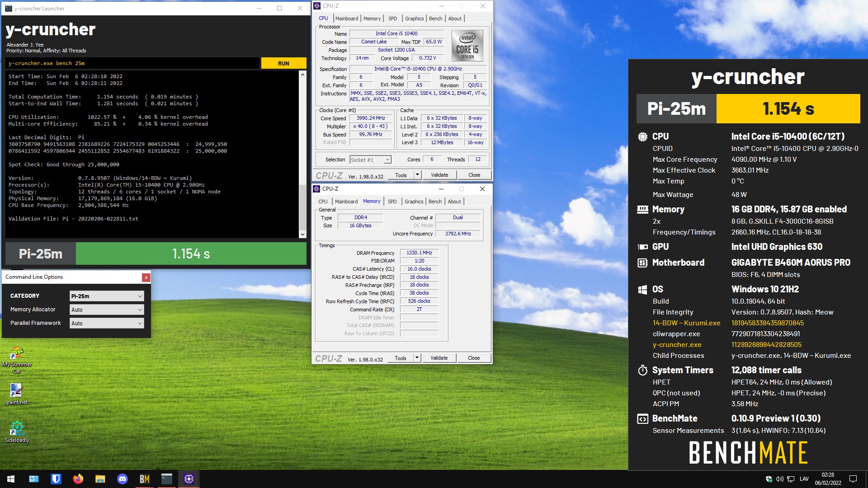The height and width of the screenshot is (488, 868).
Task: Click Tools button in lower CPU-Z window
Action: tap(401, 358)
